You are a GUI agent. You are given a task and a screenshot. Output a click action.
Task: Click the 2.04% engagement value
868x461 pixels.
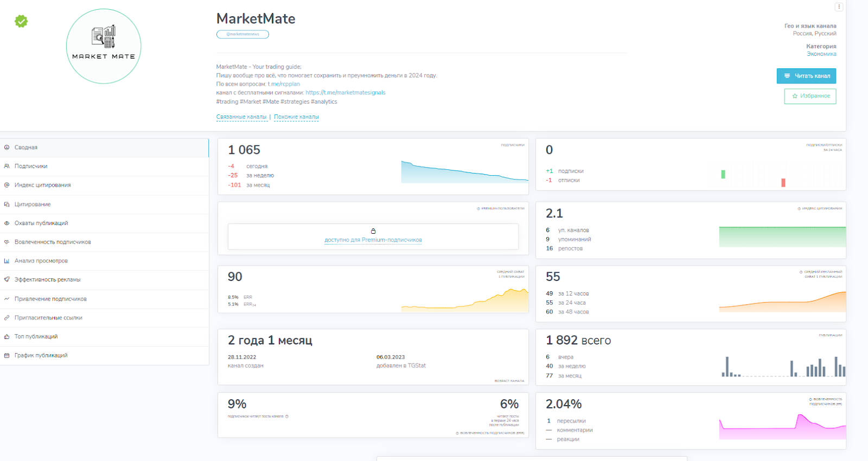pos(564,404)
